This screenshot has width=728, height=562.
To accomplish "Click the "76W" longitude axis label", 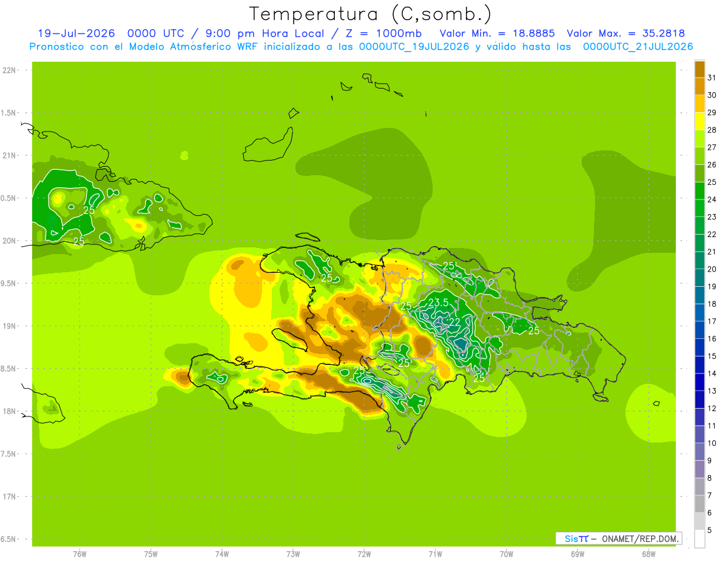I will pos(79,554).
